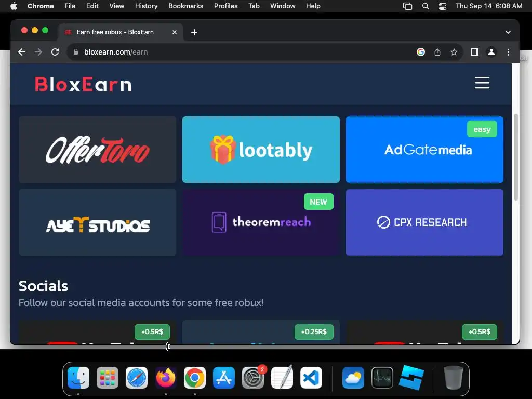The height and width of the screenshot is (399, 532).
Task: Open the App Store from the dock
Action: point(224,378)
